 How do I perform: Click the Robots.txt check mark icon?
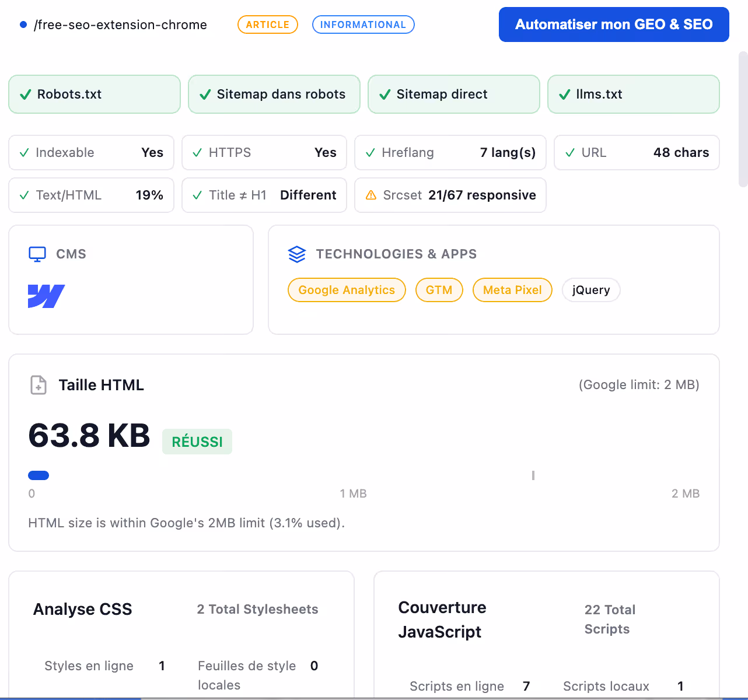(x=26, y=94)
